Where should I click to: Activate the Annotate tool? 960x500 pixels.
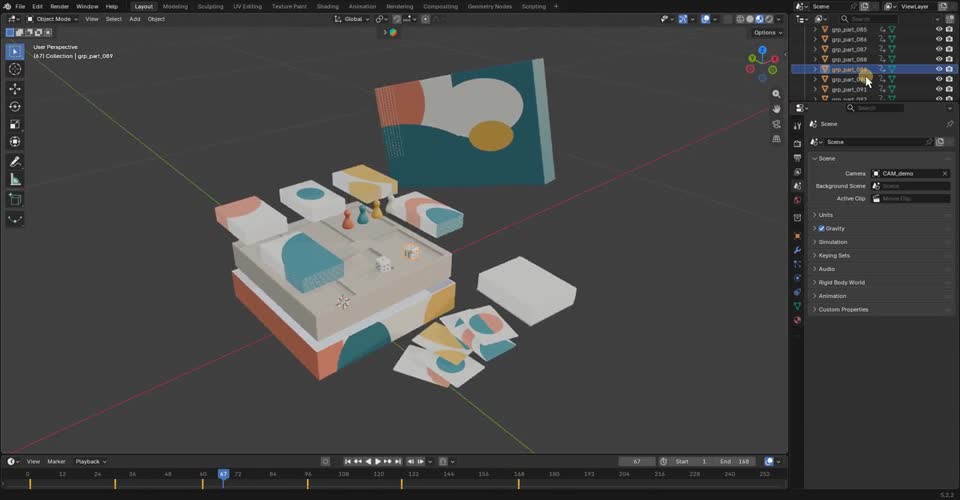15,162
